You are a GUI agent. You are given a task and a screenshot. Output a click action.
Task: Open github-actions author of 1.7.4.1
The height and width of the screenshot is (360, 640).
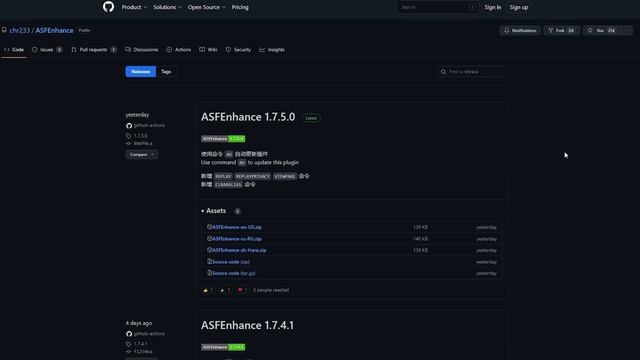pyautogui.click(x=149, y=334)
